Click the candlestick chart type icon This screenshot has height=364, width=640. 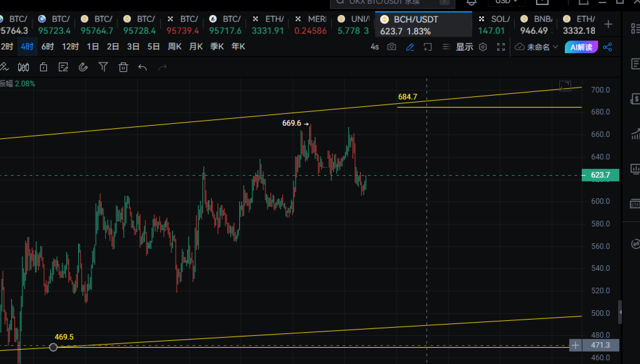click(24, 67)
